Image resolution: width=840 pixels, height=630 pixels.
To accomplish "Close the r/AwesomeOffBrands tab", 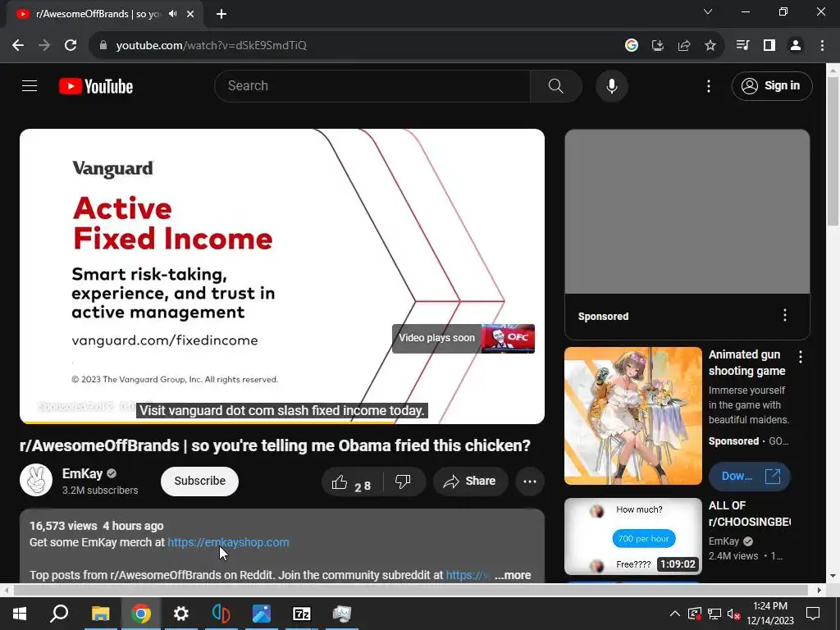I will pos(190,14).
